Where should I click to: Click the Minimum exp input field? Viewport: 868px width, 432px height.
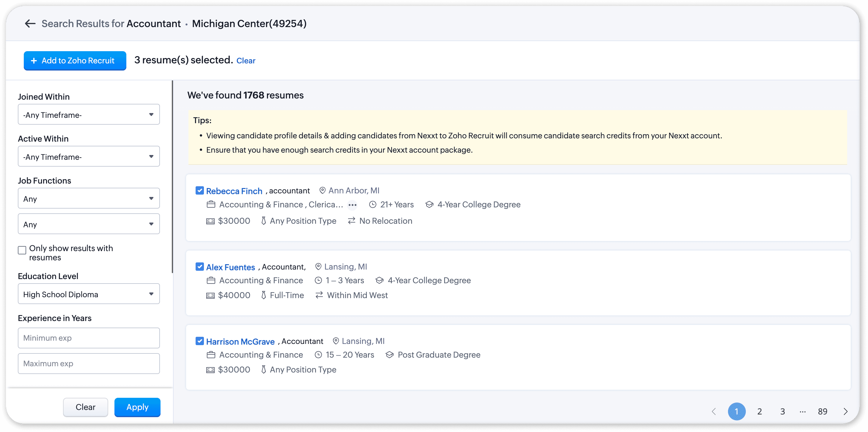(89, 338)
